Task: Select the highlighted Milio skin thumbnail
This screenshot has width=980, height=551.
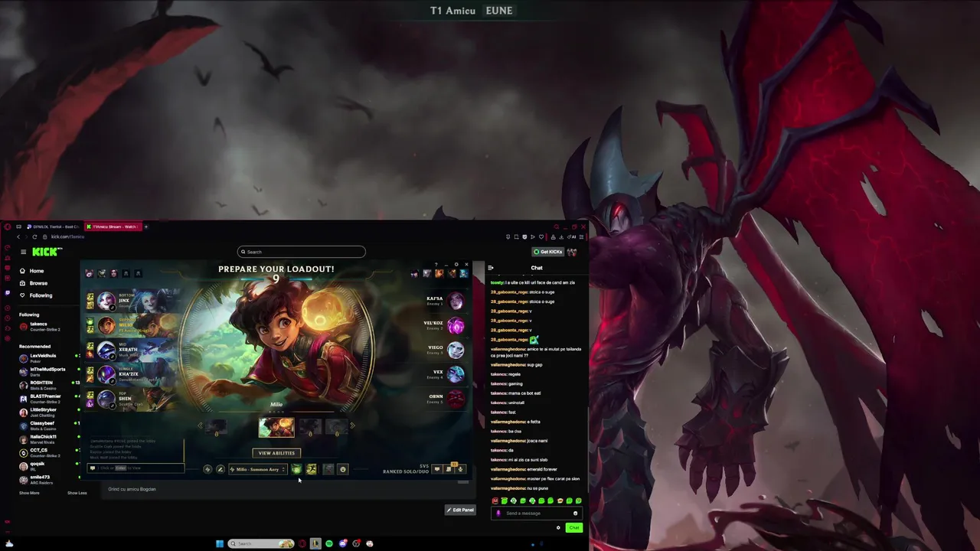Action: [276, 426]
